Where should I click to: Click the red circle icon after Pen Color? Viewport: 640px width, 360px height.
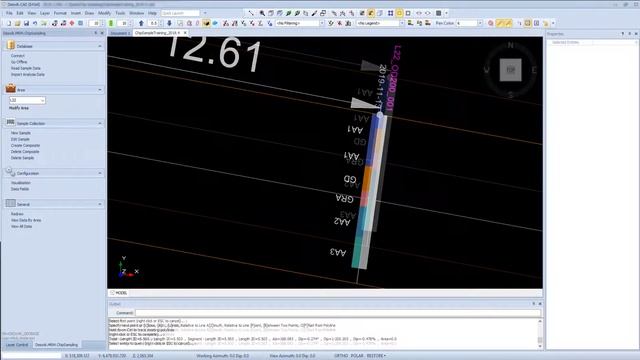point(491,23)
